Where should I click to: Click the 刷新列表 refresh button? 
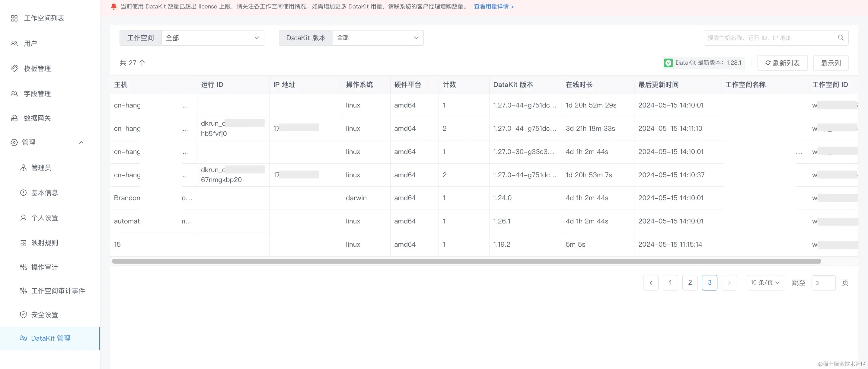(x=782, y=63)
